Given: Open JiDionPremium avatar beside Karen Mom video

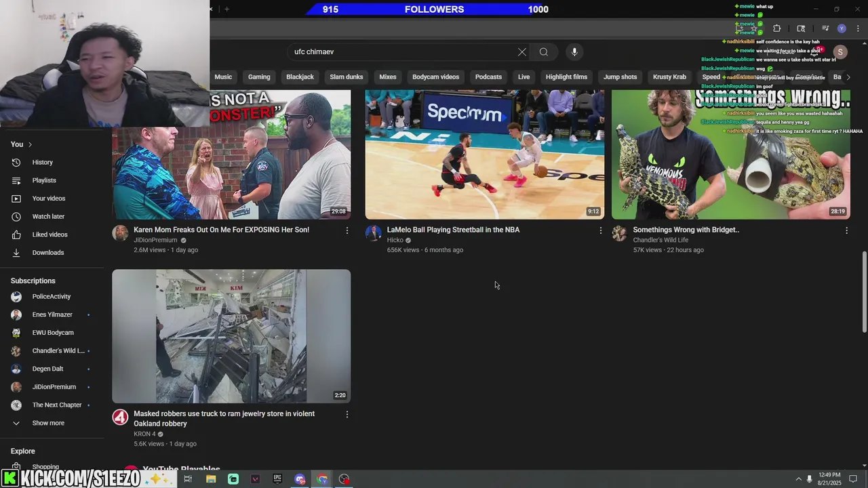Looking at the screenshot, I should (120, 233).
